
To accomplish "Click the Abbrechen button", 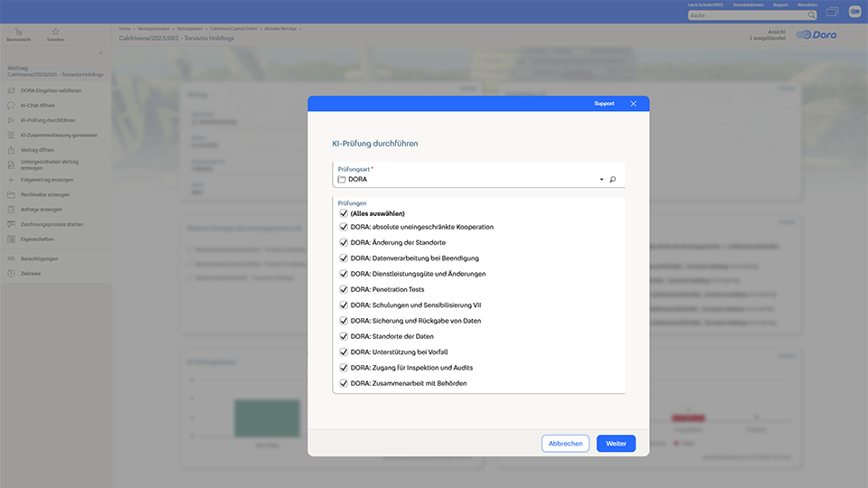I will 565,443.
